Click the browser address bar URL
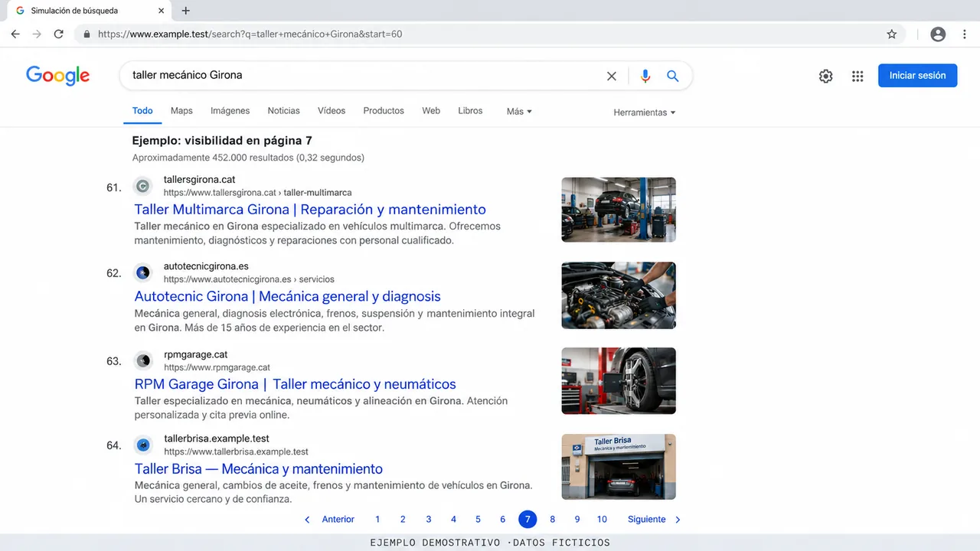Image resolution: width=980 pixels, height=551 pixels. tap(250, 34)
